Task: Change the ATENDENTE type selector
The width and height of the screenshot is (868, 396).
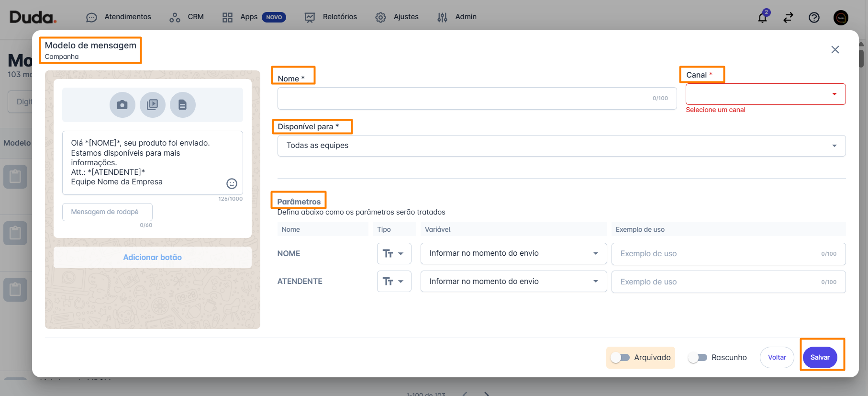Action: pos(394,282)
